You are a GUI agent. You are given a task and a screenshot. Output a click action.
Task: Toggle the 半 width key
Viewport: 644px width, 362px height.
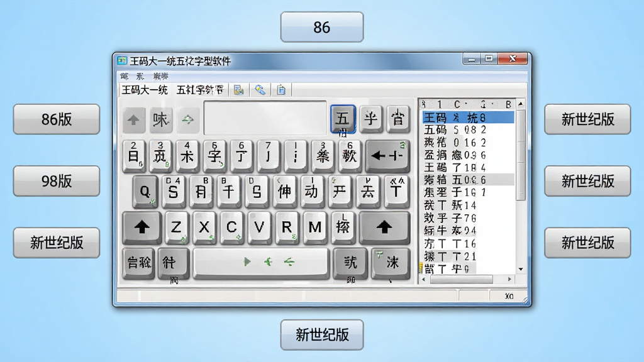click(x=371, y=119)
